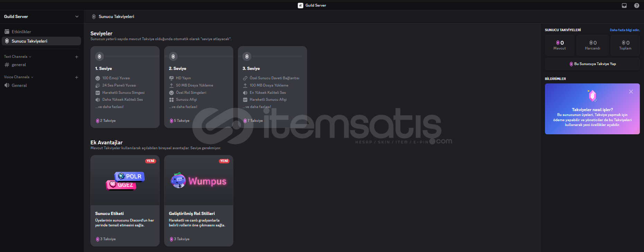This screenshot has height=252, width=644.
Task: Click the Geliştirilmiş Rol Stilleri title
Action: [x=192, y=214]
